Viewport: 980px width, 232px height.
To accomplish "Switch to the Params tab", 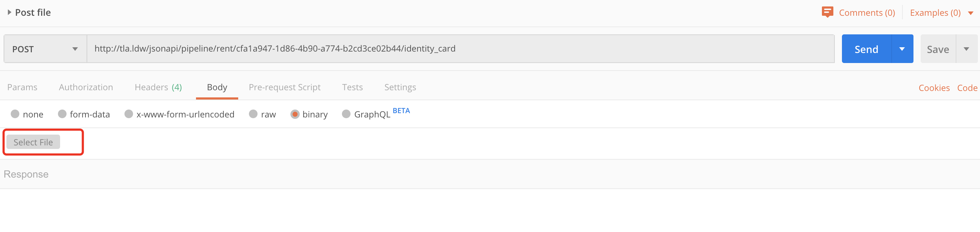I will tap(22, 87).
